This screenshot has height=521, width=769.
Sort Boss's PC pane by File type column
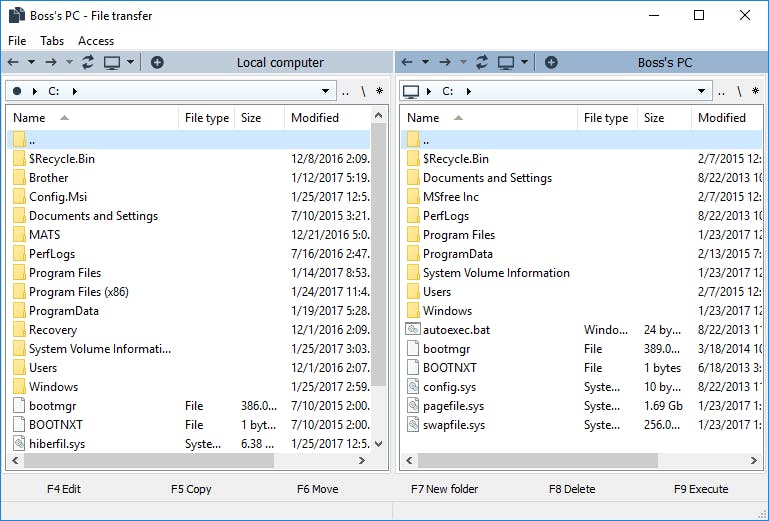click(x=606, y=118)
